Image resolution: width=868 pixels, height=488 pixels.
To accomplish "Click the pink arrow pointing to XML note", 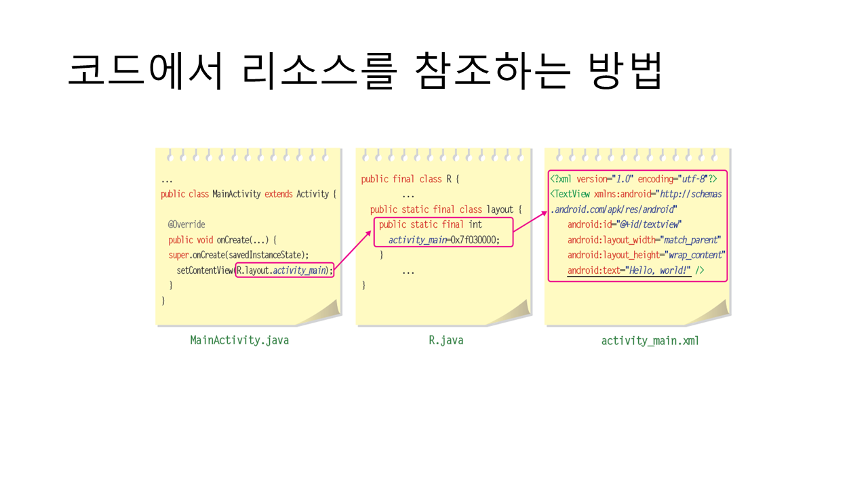I will coord(530,223).
